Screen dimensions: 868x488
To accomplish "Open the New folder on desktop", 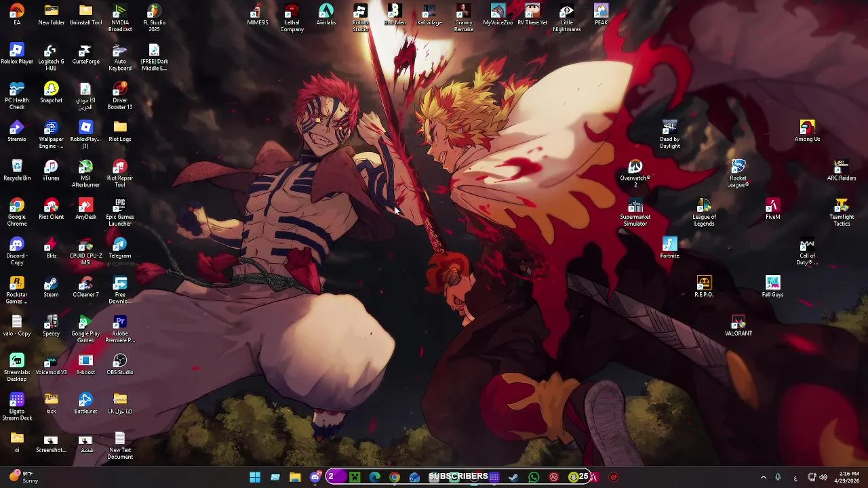I will pos(51,15).
